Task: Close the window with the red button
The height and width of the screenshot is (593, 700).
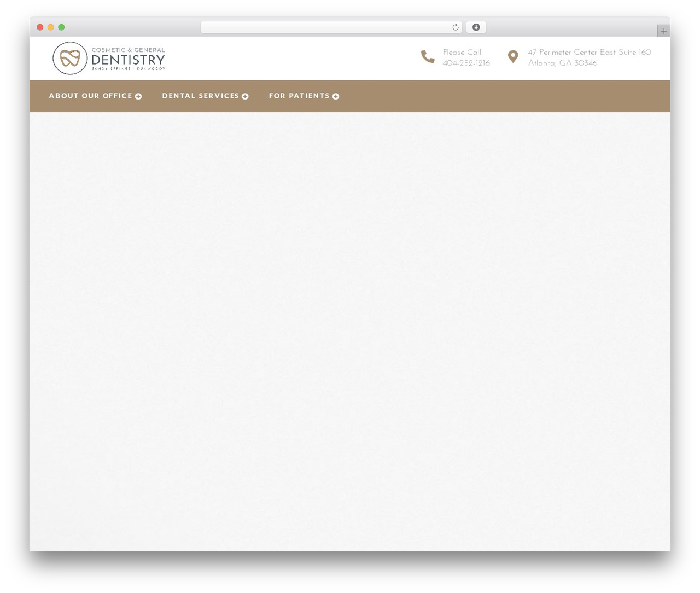Action: [x=40, y=27]
